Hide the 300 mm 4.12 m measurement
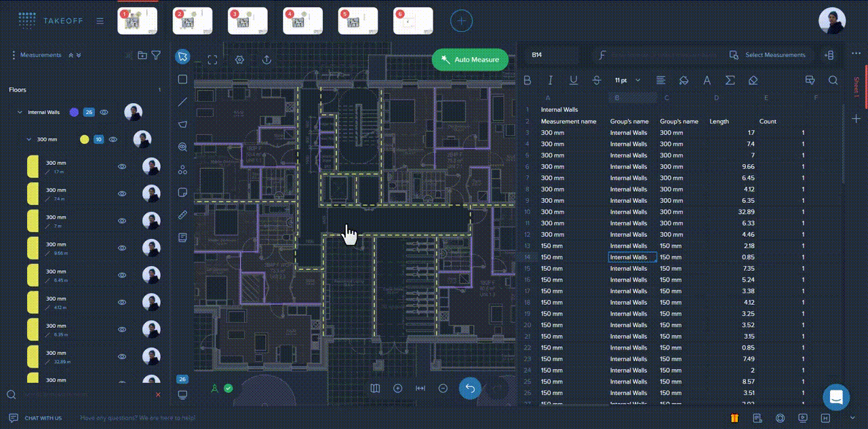Screen dimensions: 868x429 tap(122, 302)
